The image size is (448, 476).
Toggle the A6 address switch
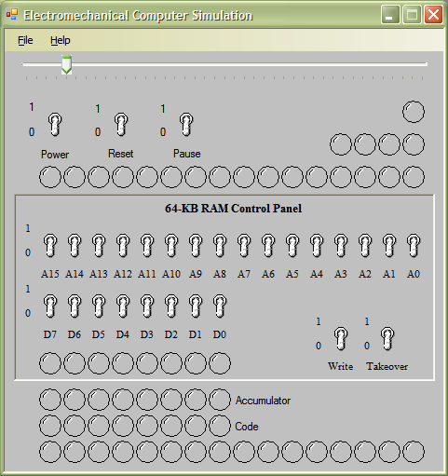[268, 245]
